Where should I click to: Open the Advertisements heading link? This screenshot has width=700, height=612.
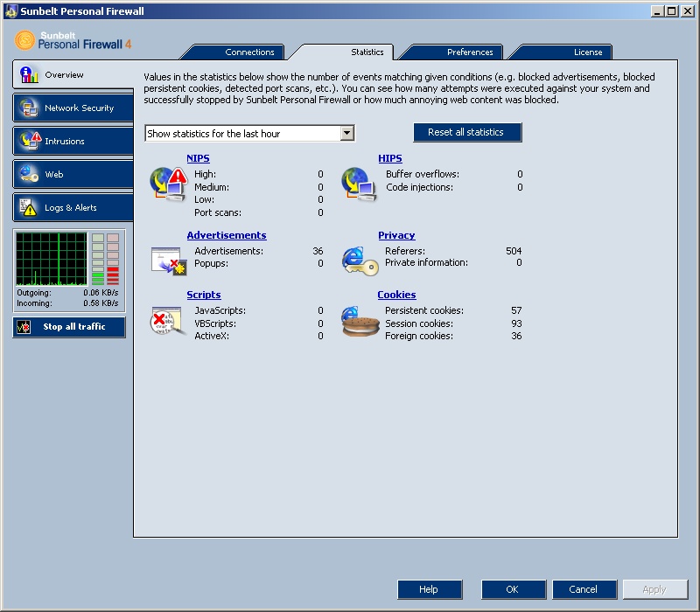pos(227,235)
